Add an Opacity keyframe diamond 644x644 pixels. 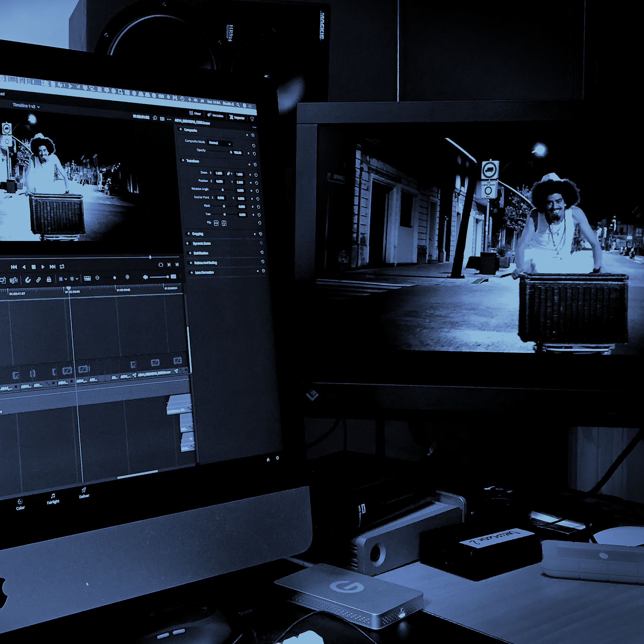point(248,153)
